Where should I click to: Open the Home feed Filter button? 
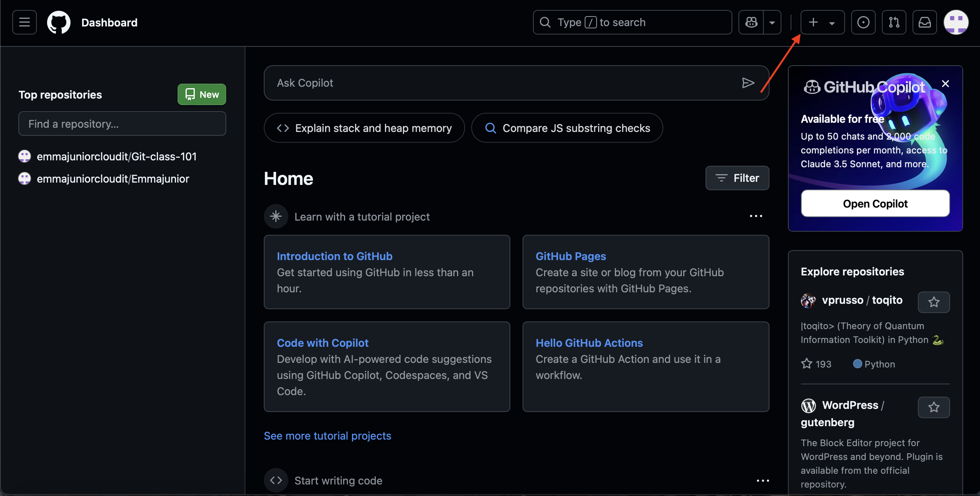point(737,178)
